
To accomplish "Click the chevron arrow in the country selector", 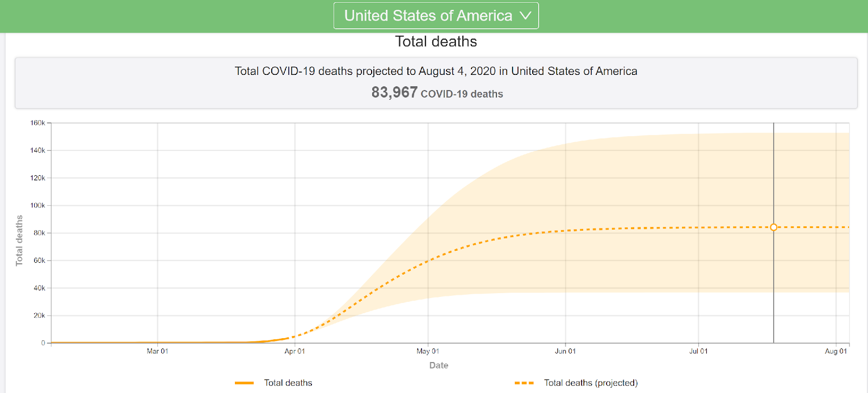I will (525, 16).
